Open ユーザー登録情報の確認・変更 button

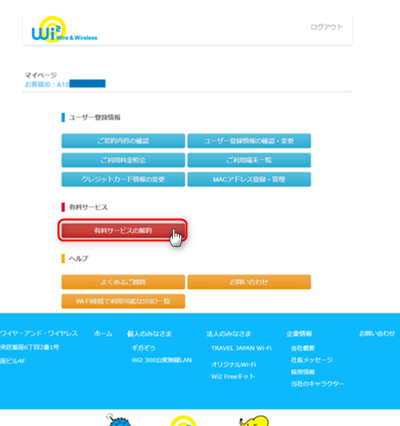249,141
